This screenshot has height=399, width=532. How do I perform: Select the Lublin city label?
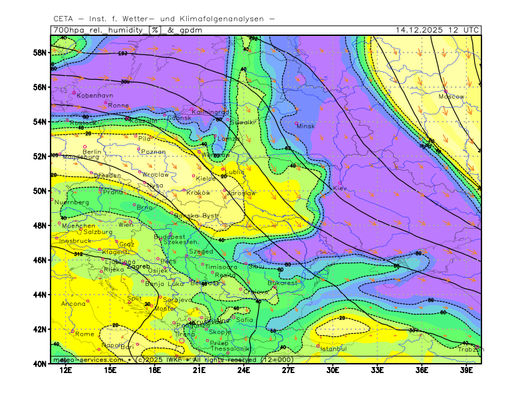[235, 172]
